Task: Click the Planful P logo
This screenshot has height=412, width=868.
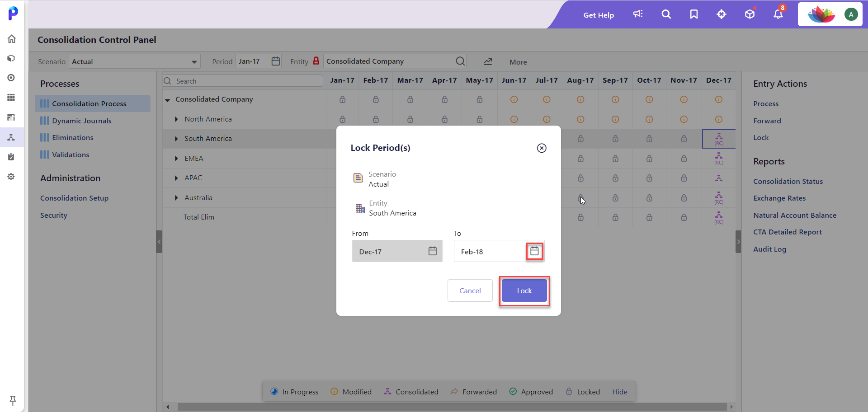Action: click(13, 13)
